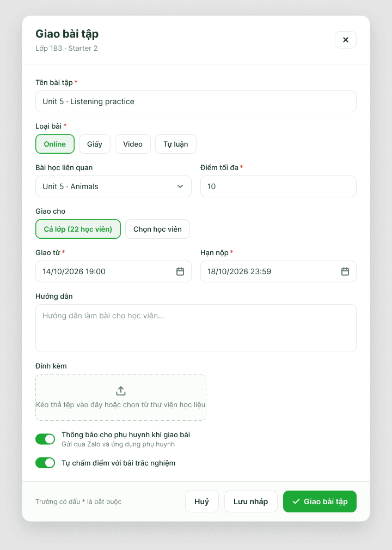Screen dimensions: 392x550
Task: Toggle Tự chấm điểm switch
Action: click(x=45, y=463)
